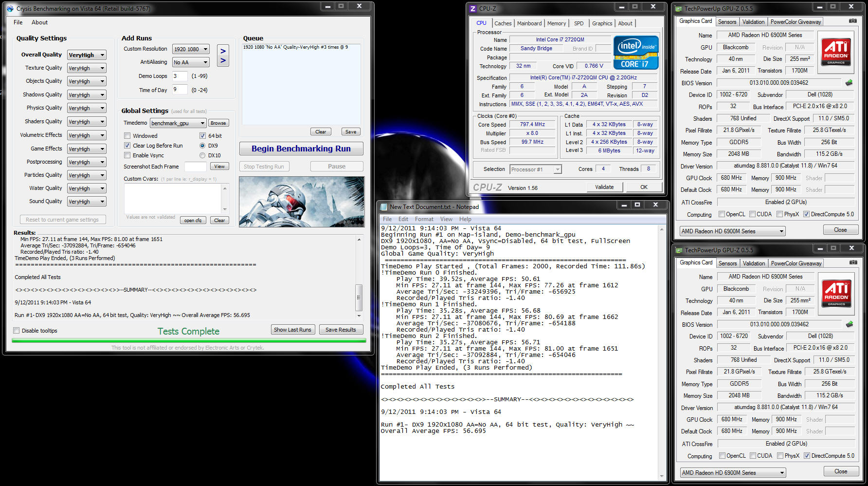Click the open cfg button
The height and width of the screenshot is (486, 868).
click(x=193, y=221)
